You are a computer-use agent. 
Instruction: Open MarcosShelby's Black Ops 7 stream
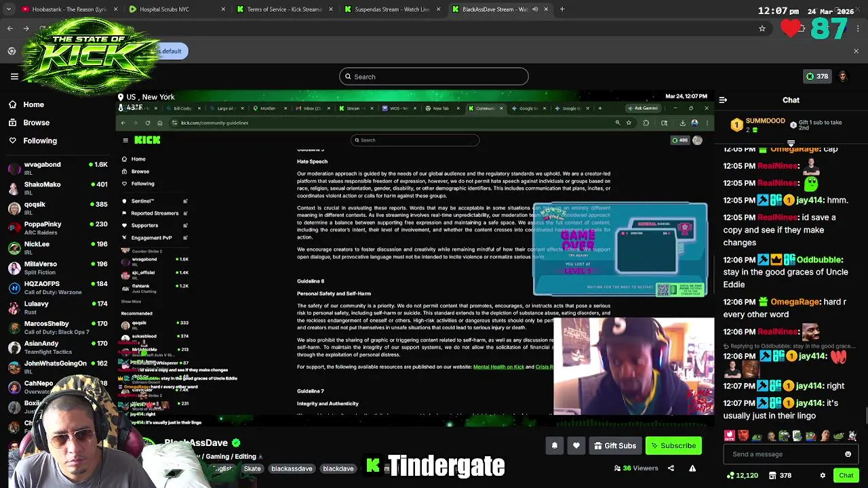(x=58, y=327)
